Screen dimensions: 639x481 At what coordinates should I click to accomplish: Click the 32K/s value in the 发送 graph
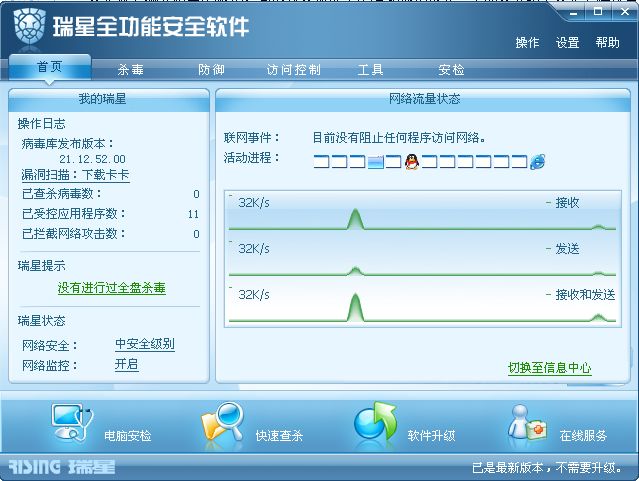[x=254, y=249]
